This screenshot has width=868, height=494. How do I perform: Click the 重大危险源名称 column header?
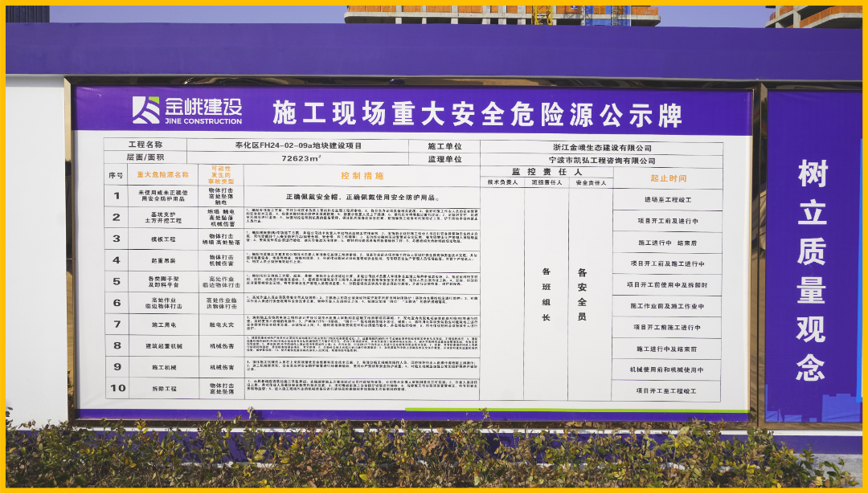pyautogui.click(x=162, y=174)
